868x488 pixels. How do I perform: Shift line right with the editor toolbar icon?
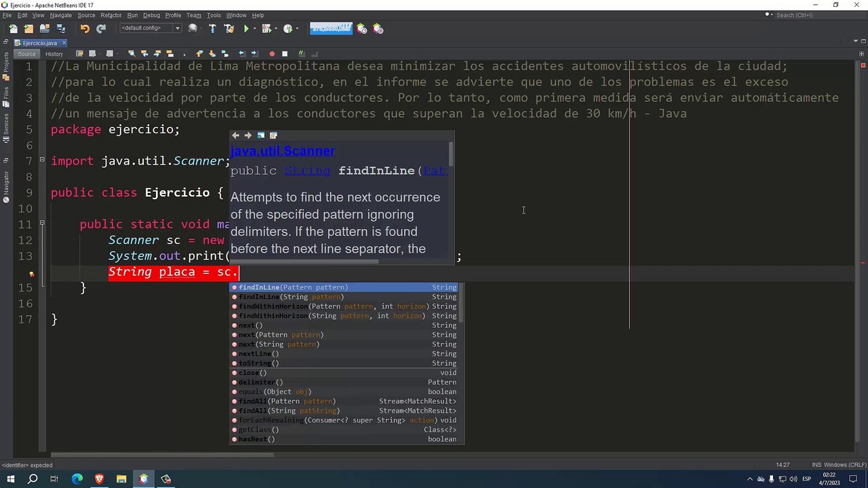pyautogui.click(x=255, y=54)
